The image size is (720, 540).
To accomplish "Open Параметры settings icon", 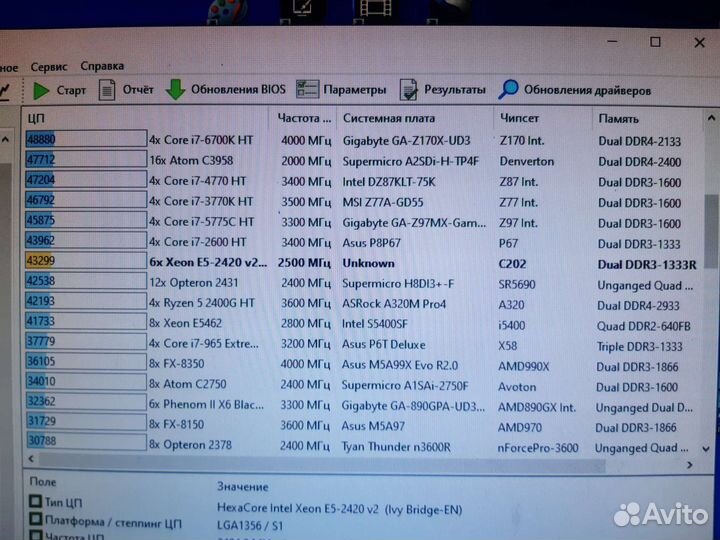I will [x=307, y=89].
